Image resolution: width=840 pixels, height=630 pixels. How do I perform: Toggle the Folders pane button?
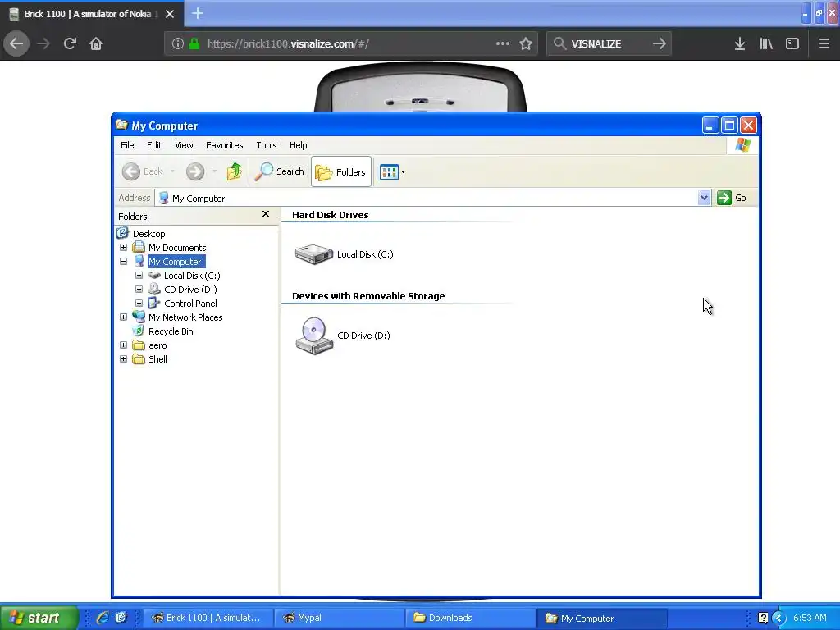point(340,172)
